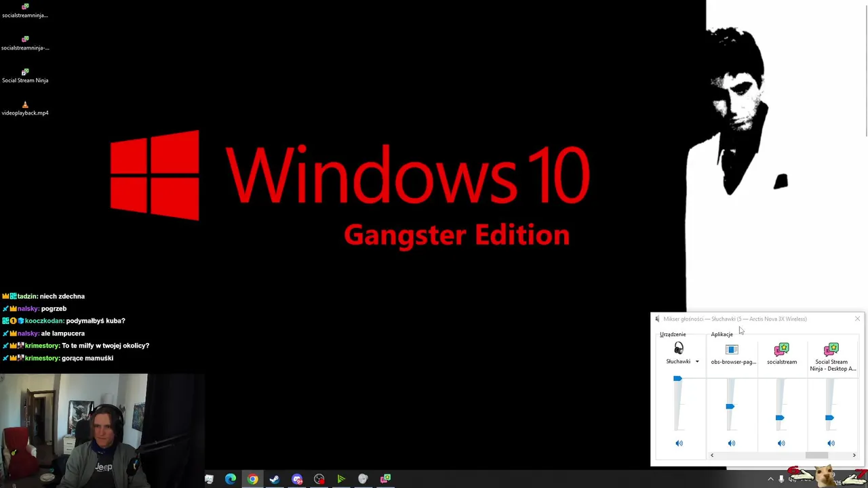Screen dimensions: 868x488
Task: Click the mixer horizontal scrollbar thumb
Action: [x=816, y=455]
